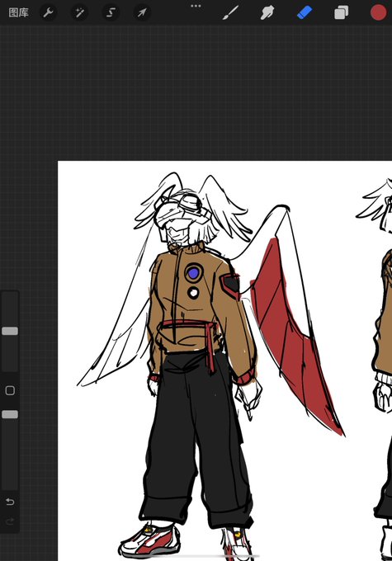Adjust the brush size slider handle

pos(10,331)
